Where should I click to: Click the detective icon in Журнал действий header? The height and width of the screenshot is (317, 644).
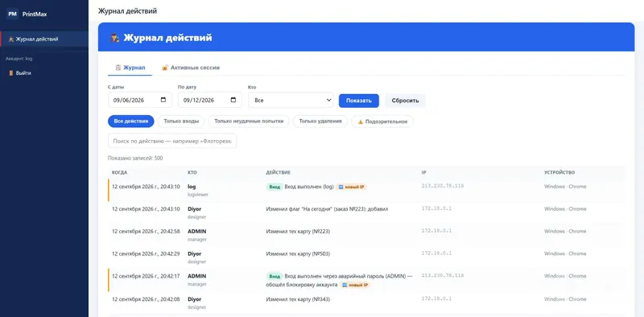coord(115,38)
